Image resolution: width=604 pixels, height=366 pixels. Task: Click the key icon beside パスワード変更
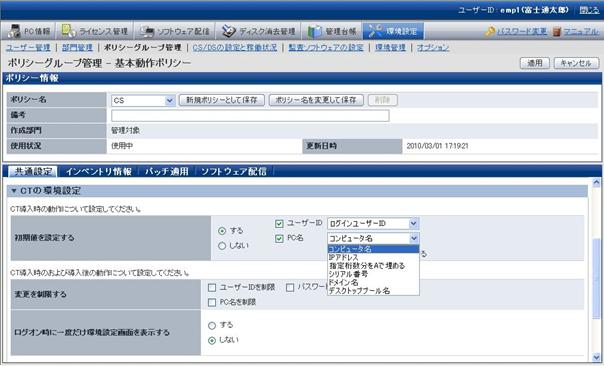[490, 31]
